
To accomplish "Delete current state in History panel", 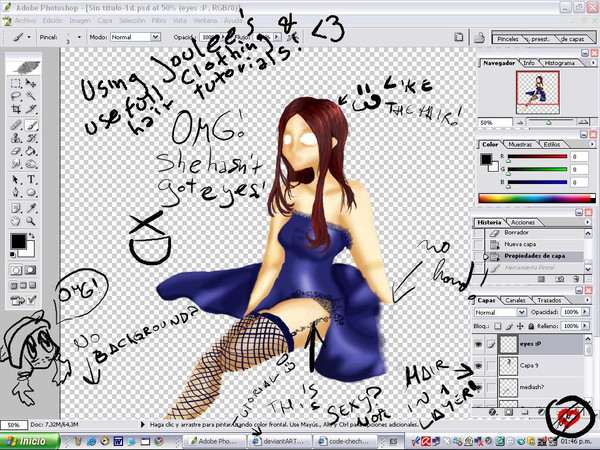I will coord(577,279).
